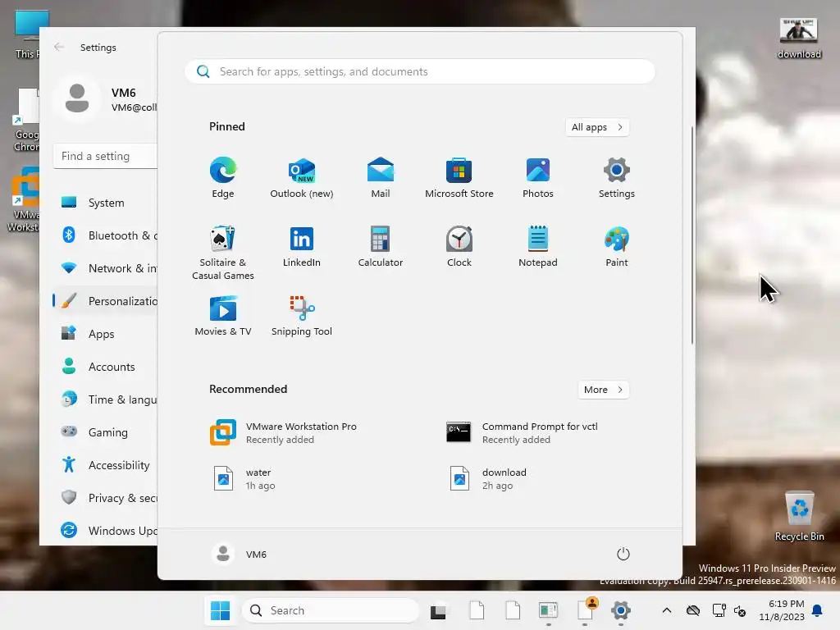
Task: Select Recycle Bin desktop icon
Action: click(x=799, y=516)
